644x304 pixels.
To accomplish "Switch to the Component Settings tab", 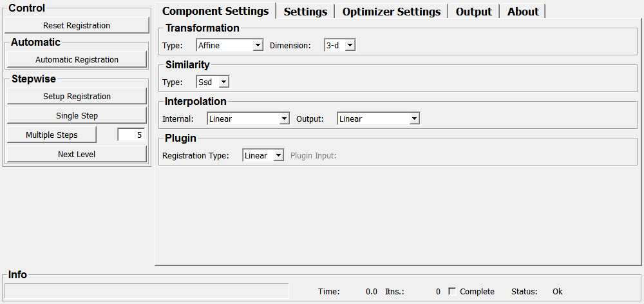I will pos(215,12).
